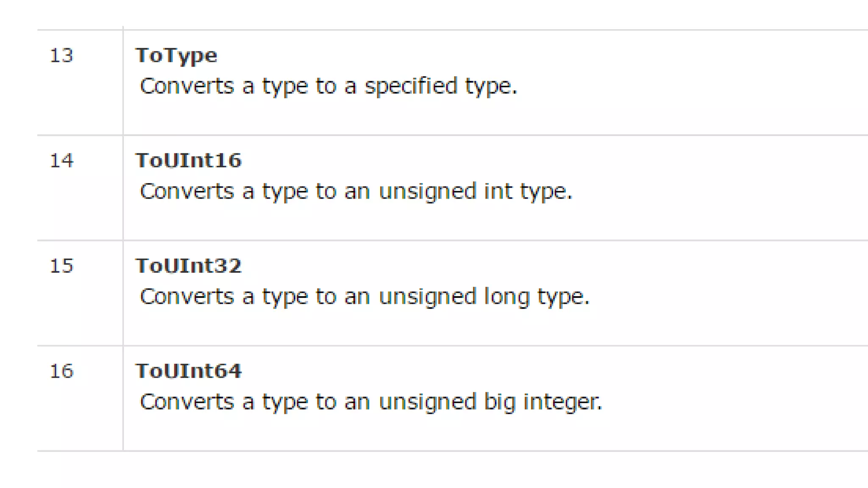This screenshot has width=868, height=488.
Task: Click the word 'Converts' in ToUInt16 row
Action: pos(187,192)
